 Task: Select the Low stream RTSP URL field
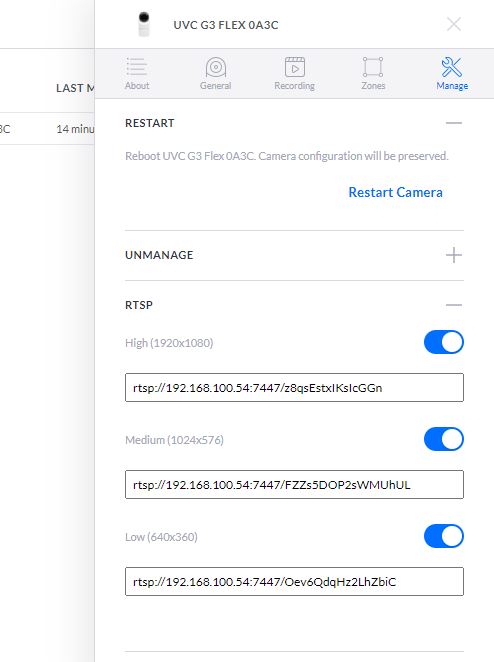[294, 582]
